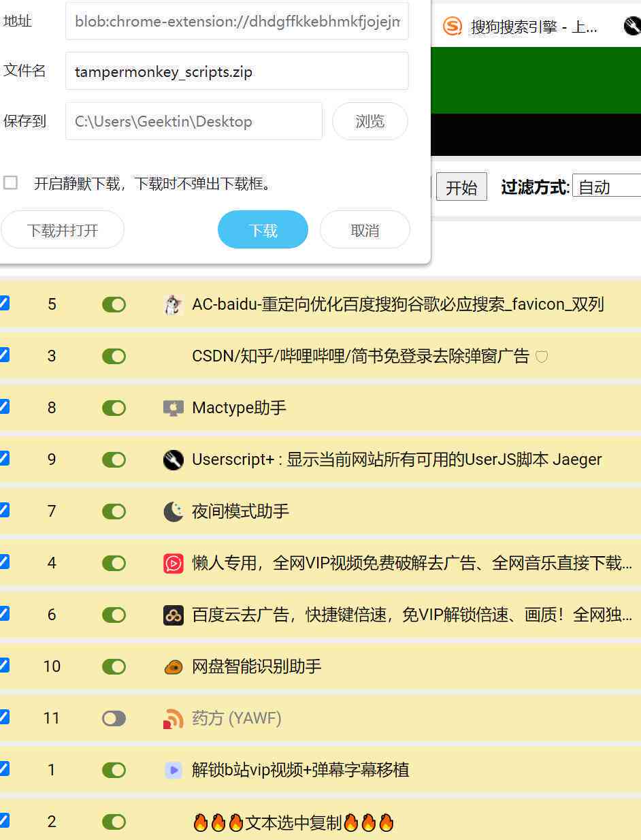This screenshot has height=840, width=641.
Task: Uncheck the 百度云去广告 row checkbox
Action: tap(3, 613)
